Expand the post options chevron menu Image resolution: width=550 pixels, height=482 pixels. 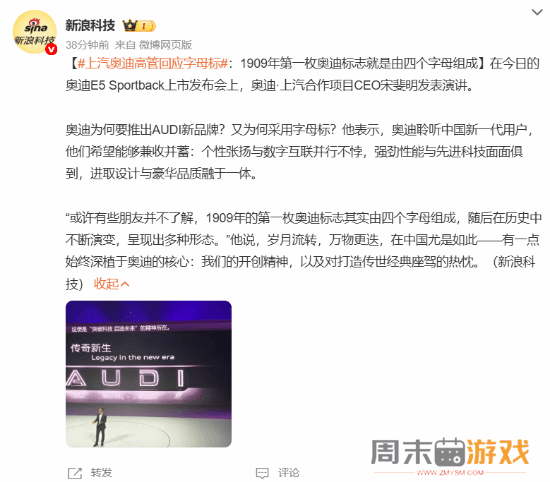[537, 12]
